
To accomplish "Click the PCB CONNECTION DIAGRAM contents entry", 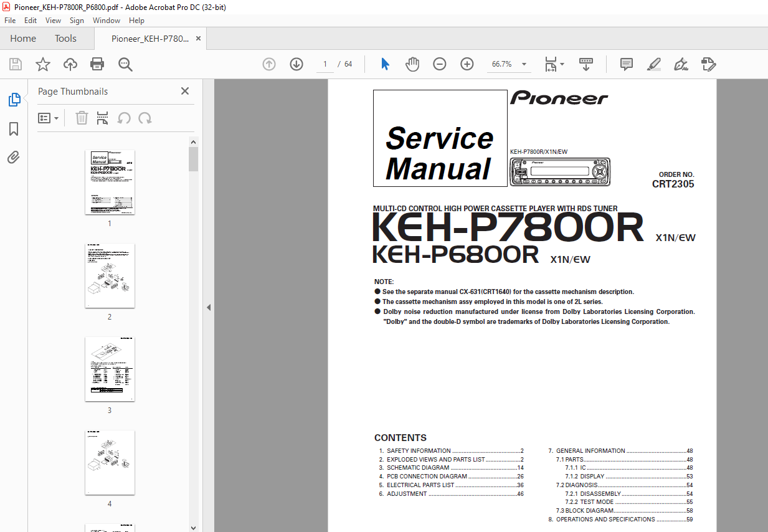I will pos(452,477).
